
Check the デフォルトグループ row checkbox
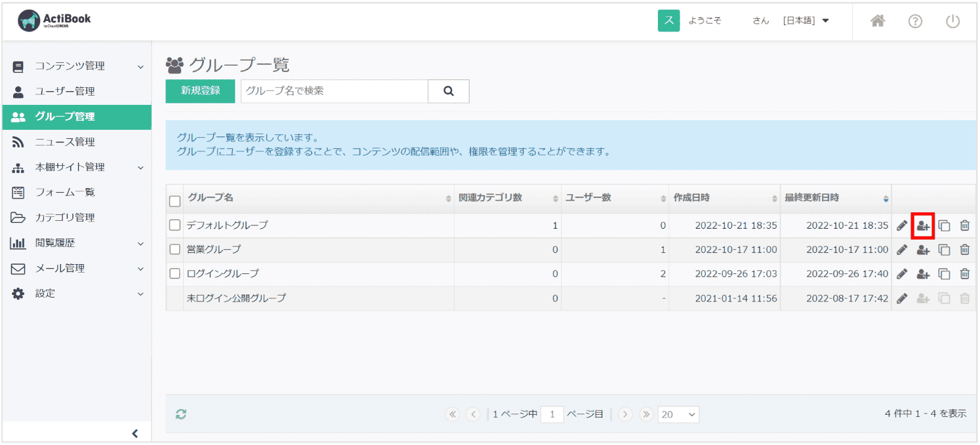click(x=174, y=225)
